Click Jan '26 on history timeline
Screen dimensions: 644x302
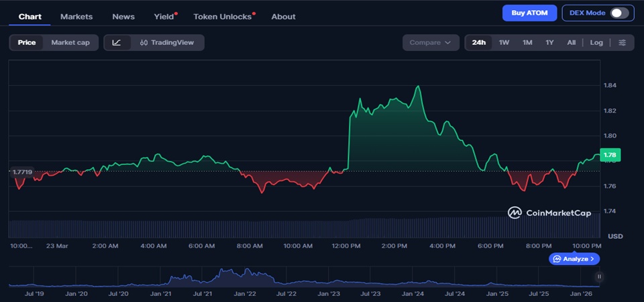[x=581, y=294]
